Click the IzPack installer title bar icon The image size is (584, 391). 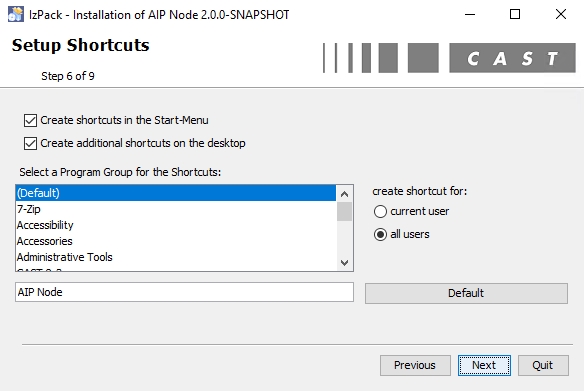16,14
